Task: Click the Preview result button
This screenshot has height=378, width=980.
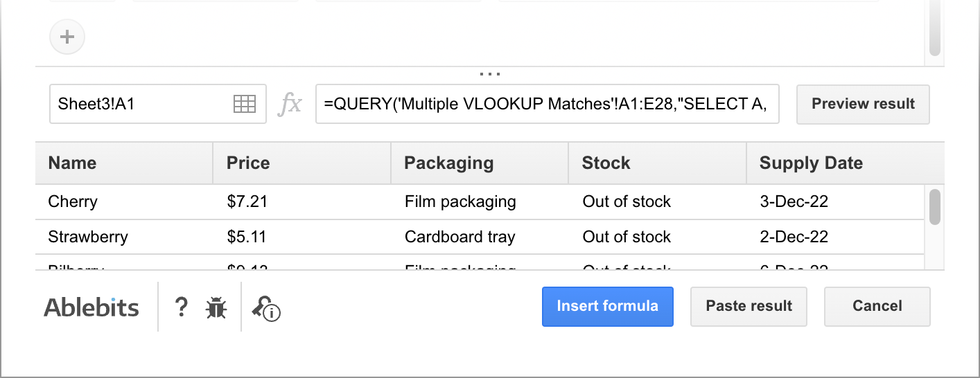Action: (863, 105)
